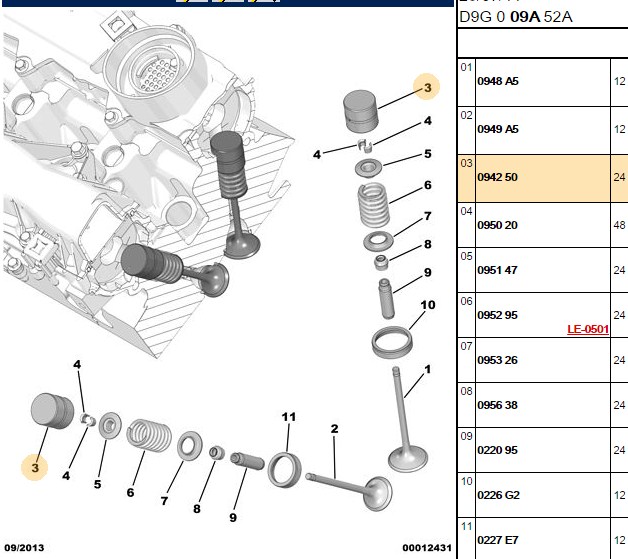Click row index 10 in parts table
The height and width of the screenshot is (559, 628).
pyautogui.click(x=466, y=481)
